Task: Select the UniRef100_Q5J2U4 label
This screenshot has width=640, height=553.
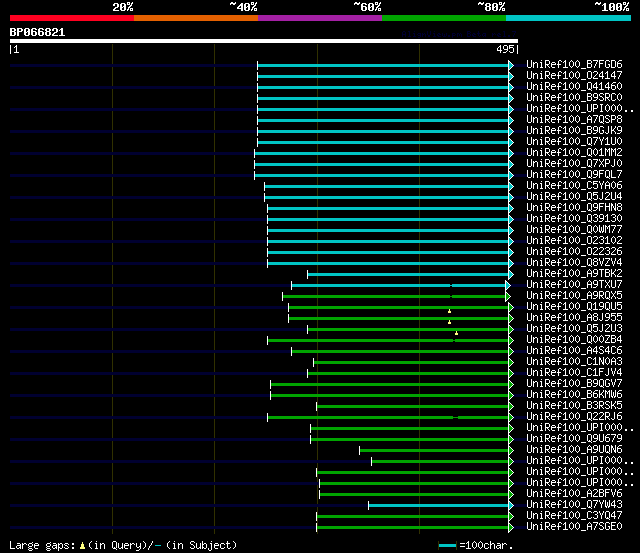Action: point(574,197)
